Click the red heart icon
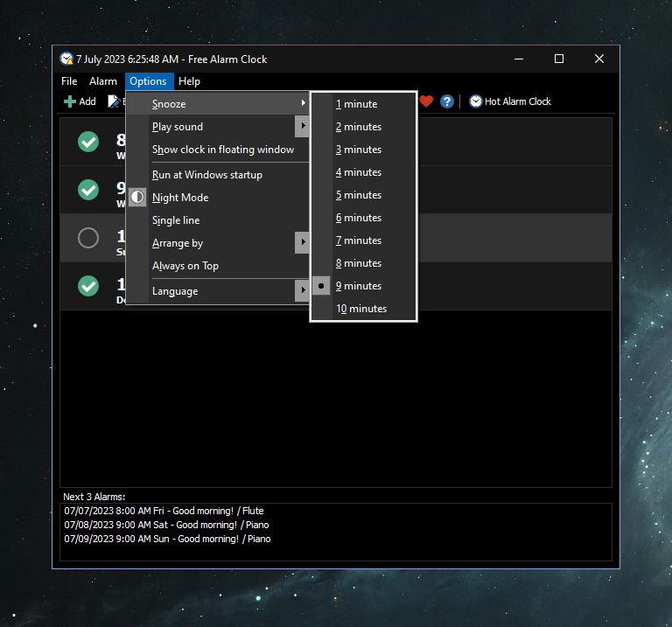This screenshot has width=672, height=627. pos(426,101)
